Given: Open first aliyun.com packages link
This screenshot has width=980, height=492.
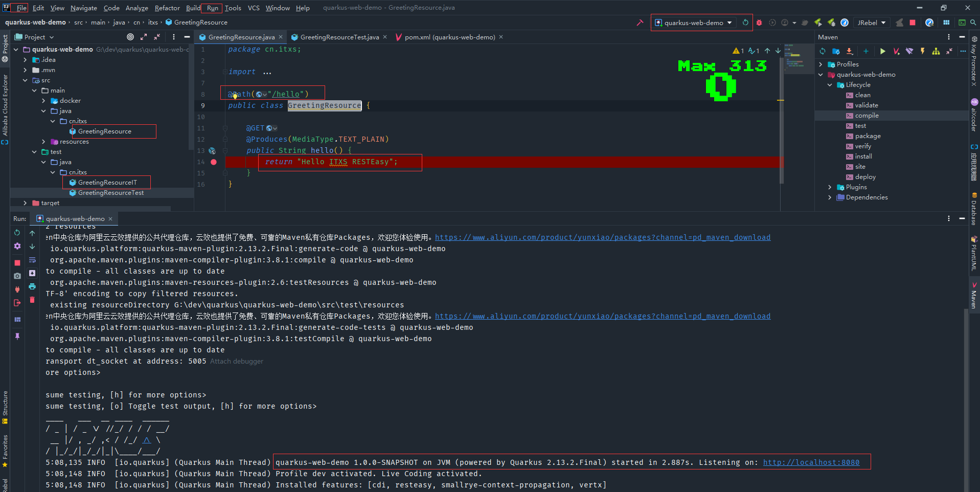Looking at the screenshot, I should (603, 237).
